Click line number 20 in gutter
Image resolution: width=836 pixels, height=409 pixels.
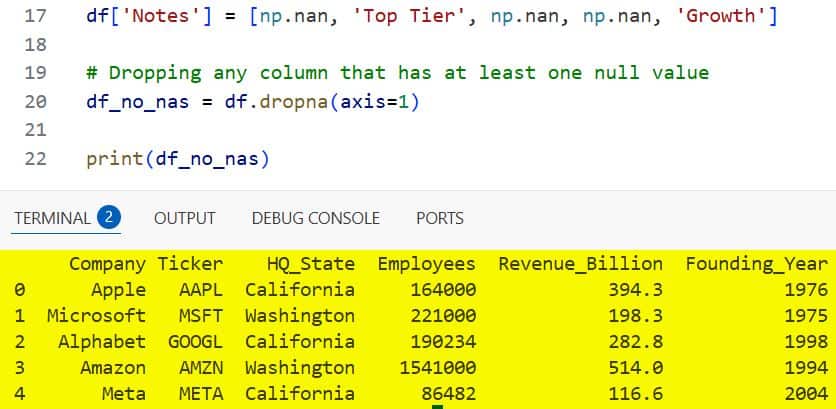[36, 101]
